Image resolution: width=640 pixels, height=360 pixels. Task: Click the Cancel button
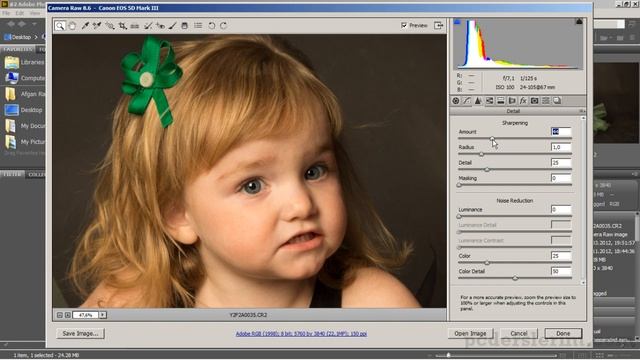tap(519, 333)
